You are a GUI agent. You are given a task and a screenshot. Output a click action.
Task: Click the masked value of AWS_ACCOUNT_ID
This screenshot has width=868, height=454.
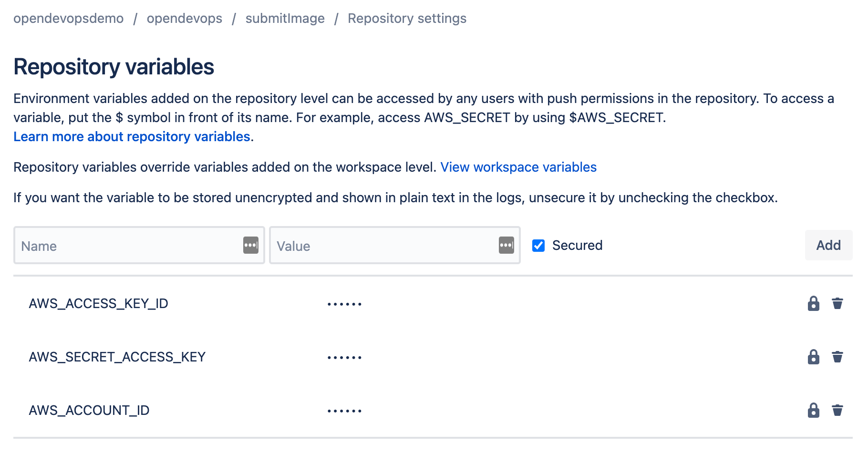344,410
